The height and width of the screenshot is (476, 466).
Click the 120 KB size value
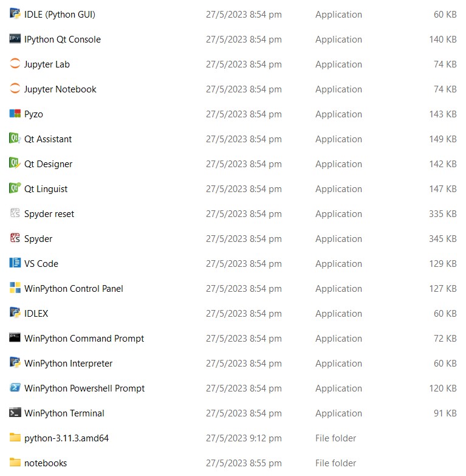[443, 388]
